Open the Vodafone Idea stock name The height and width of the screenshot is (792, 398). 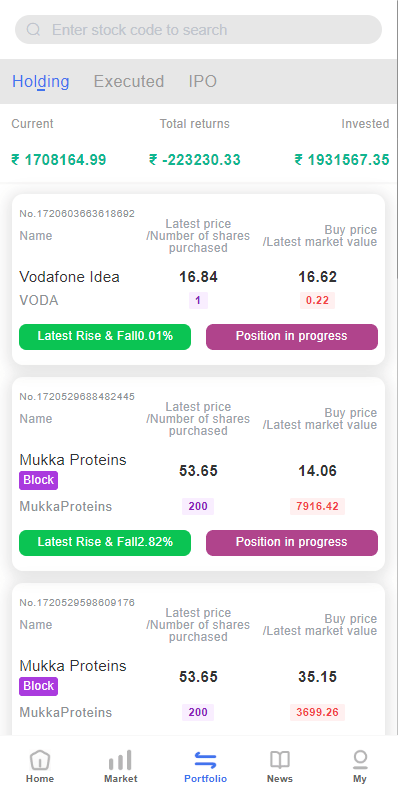click(x=70, y=277)
